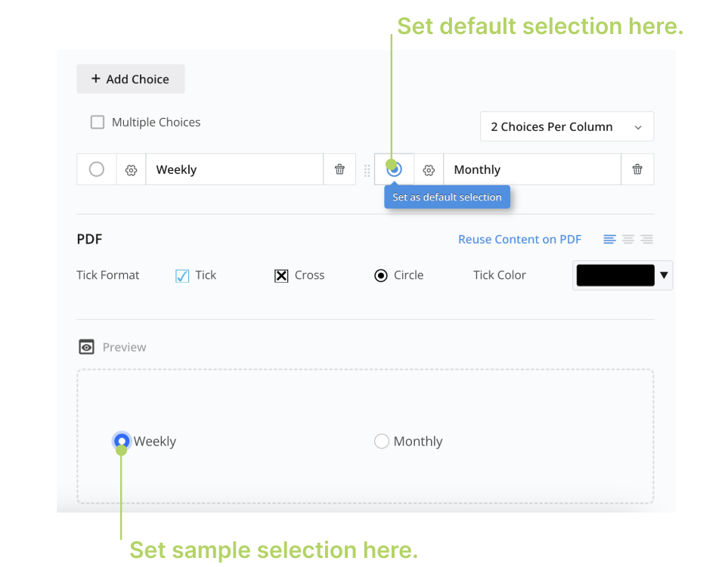Screen dimensions: 728x567
Task: Click the Preview eye icon
Action: point(87,347)
